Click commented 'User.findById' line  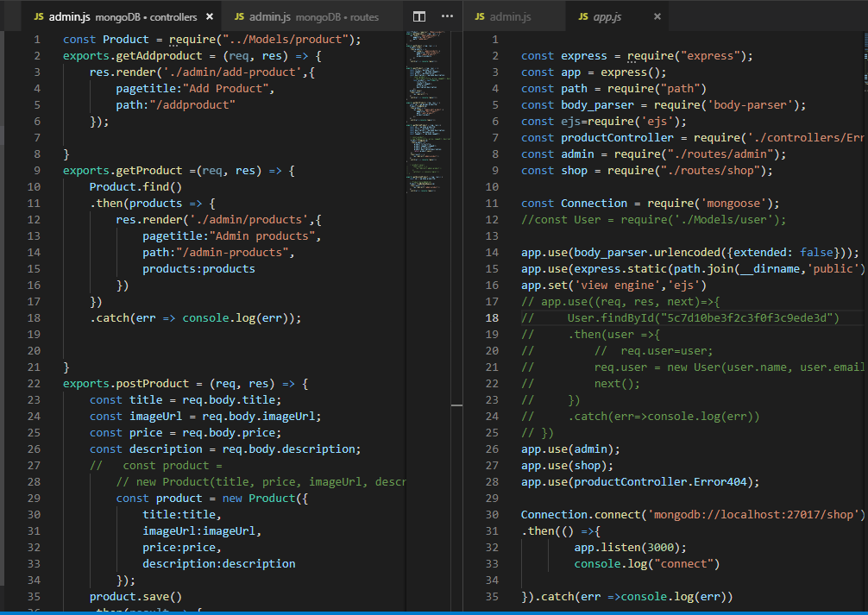pos(680,317)
